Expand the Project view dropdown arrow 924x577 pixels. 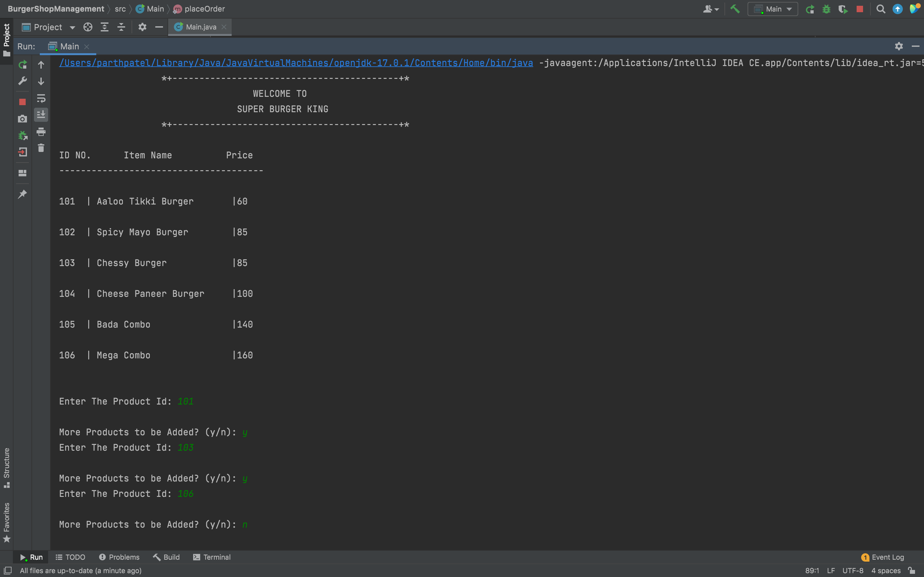[x=72, y=28]
